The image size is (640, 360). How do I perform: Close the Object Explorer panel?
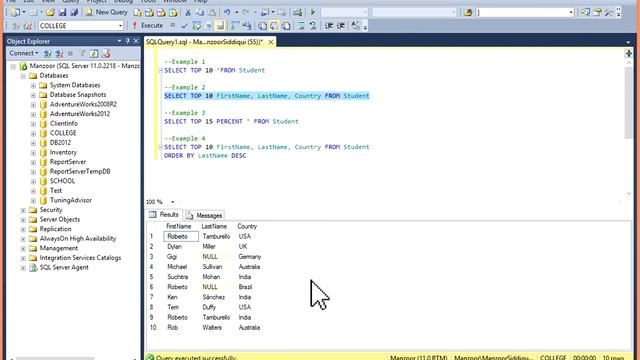[136, 41]
